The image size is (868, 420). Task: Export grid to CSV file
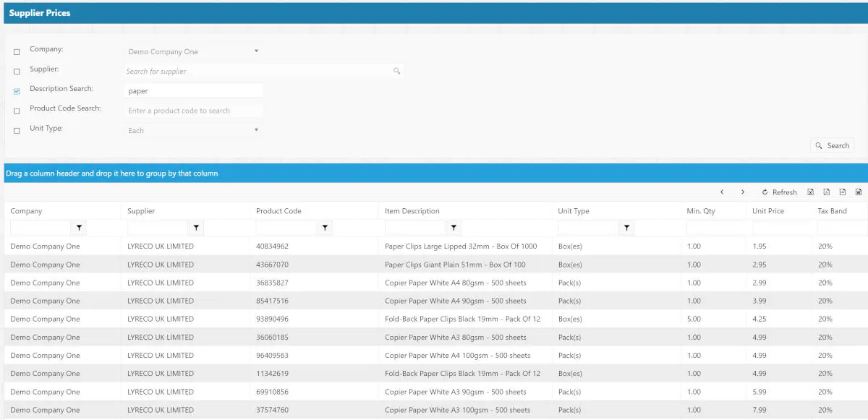coord(843,192)
